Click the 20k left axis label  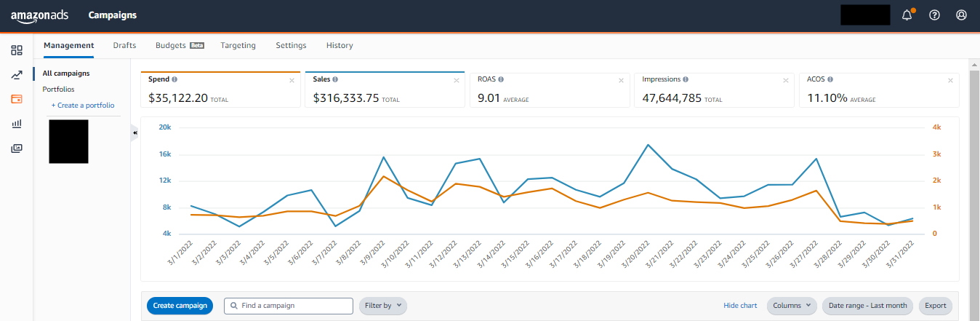[x=165, y=127]
